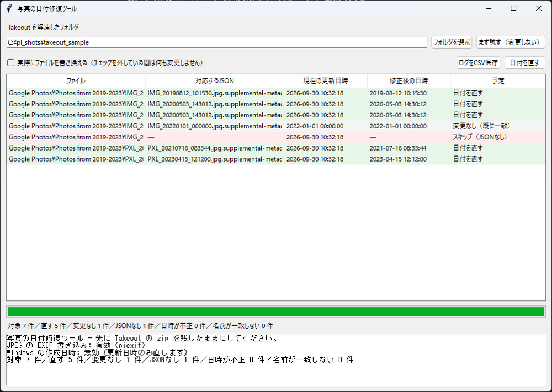The width and height of the screenshot is (552, 392).
Task: Click the Takeout を解凍したフォルダ label
Action: point(43,28)
